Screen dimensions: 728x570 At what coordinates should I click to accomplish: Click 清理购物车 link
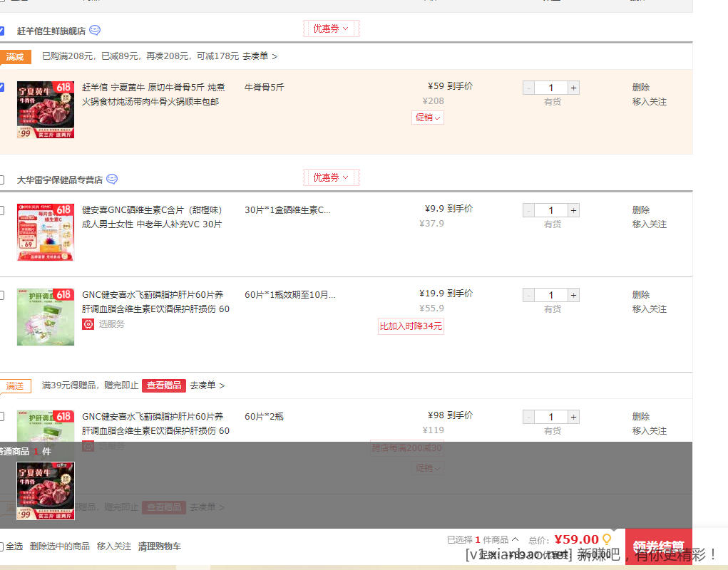pyautogui.click(x=159, y=546)
